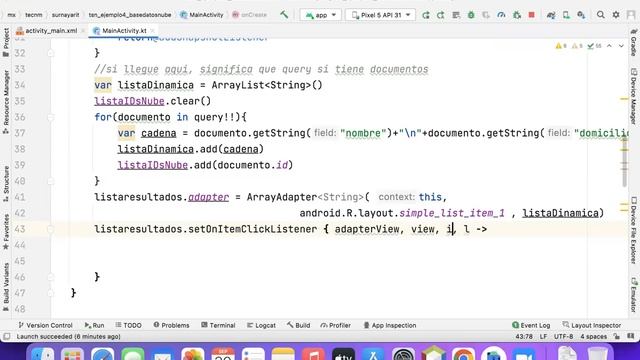Open the Resource Manager side panel
The image size is (640, 360).
6,102
